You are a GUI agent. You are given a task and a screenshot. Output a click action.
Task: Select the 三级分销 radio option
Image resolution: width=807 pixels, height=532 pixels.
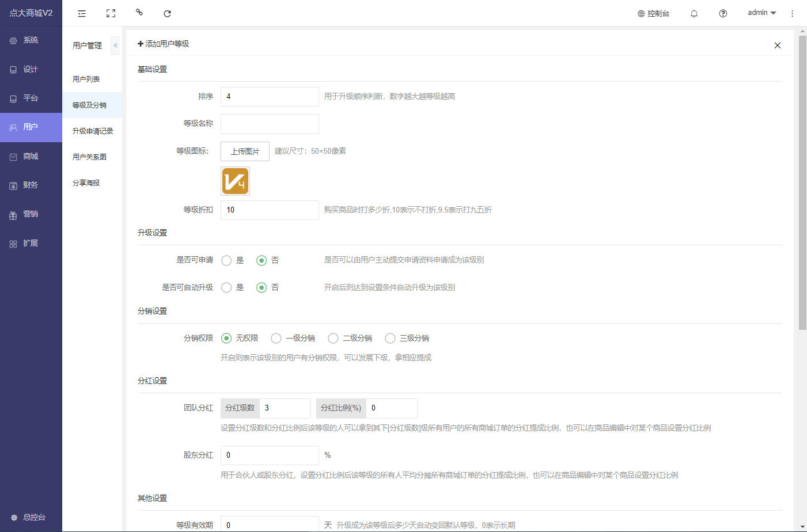pyautogui.click(x=391, y=338)
